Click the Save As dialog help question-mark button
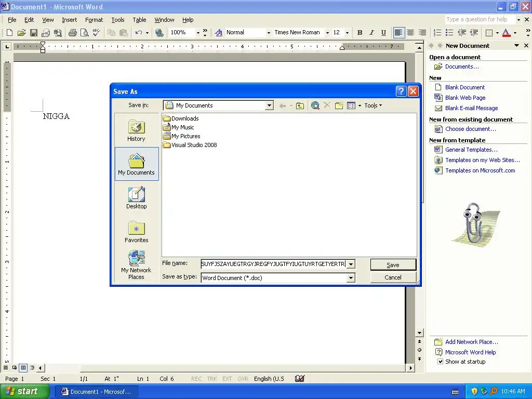Viewport: 532px width, 399px height. [401, 91]
